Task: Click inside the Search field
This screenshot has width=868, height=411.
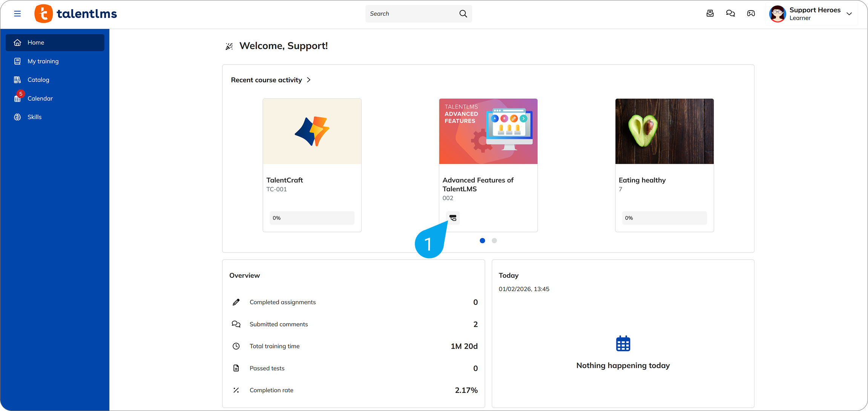Action: click(x=411, y=14)
